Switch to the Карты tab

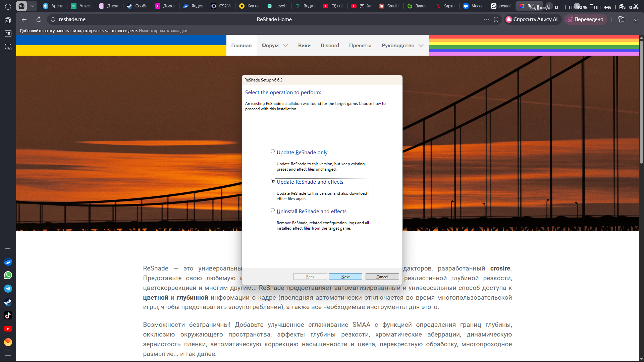(x=445, y=6)
